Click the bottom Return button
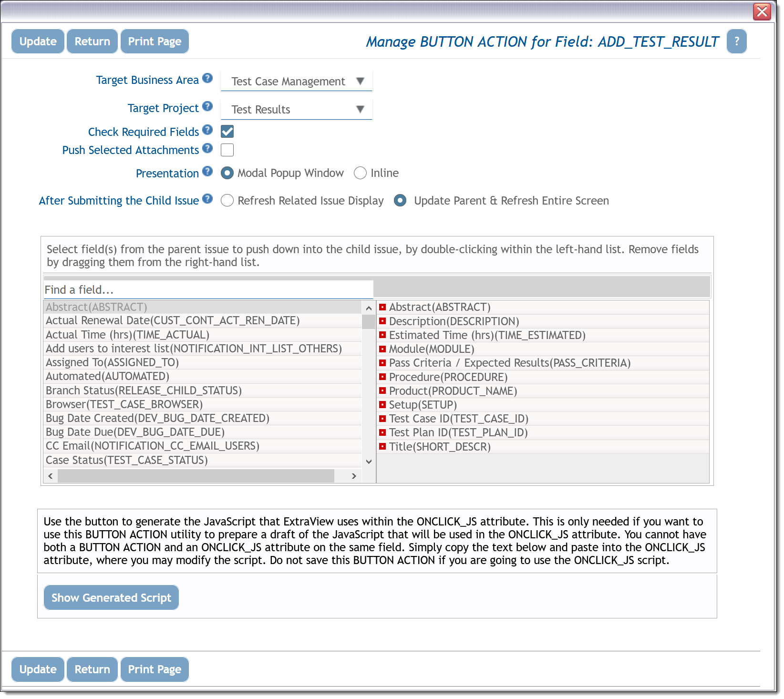This screenshot has height=699, width=784. pos(93,669)
